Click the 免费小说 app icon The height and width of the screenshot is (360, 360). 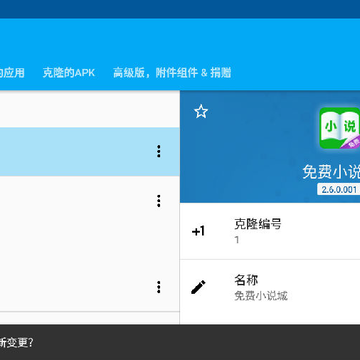340,128
